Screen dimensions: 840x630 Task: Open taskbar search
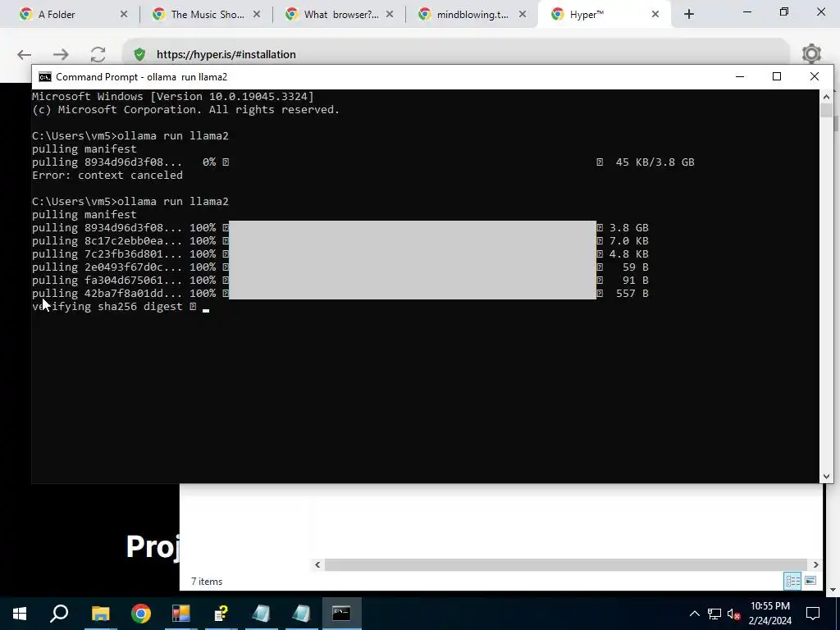point(59,614)
